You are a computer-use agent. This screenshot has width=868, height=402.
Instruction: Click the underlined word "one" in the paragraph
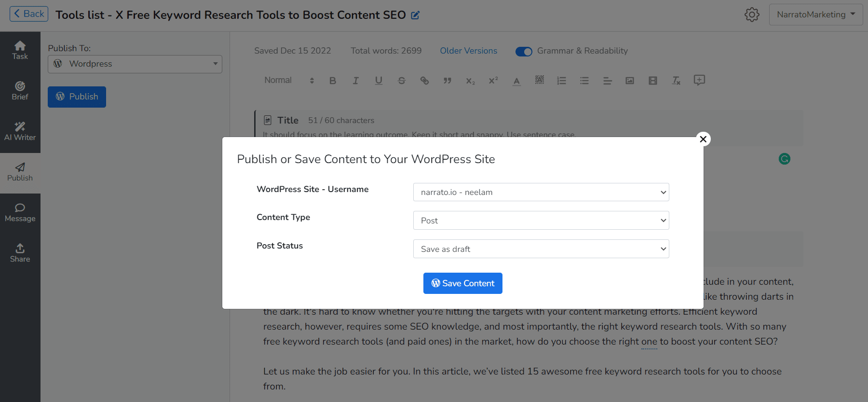click(649, 341)
